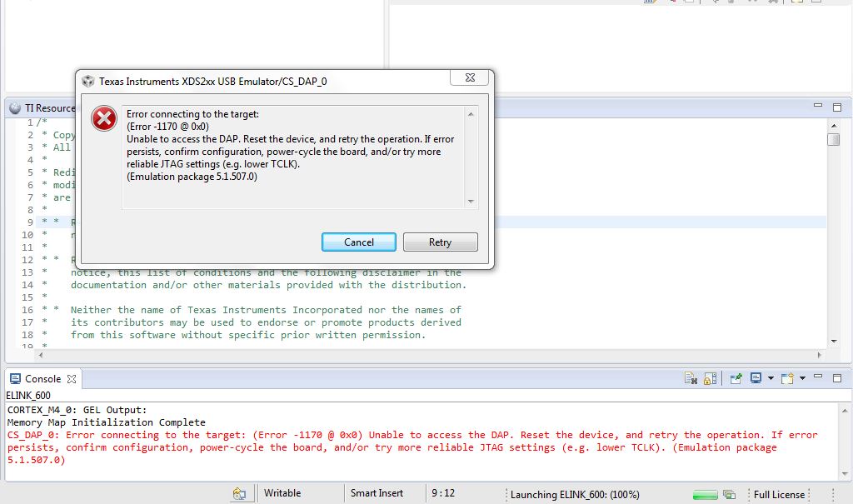Viewport: 853px width, 504px height.
Task: Click the dialog title bar cube icon
Action: pos(87,82)
